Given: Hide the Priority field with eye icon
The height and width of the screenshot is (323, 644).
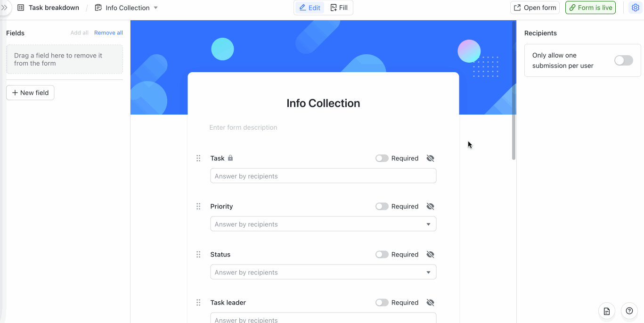Looking at the screenshot, I should 430,207.
